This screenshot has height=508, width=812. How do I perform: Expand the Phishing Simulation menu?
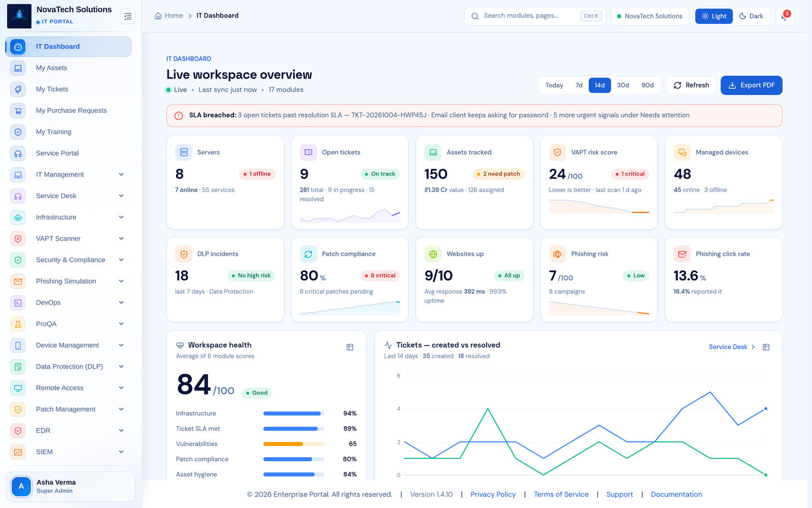click(121, 281)
